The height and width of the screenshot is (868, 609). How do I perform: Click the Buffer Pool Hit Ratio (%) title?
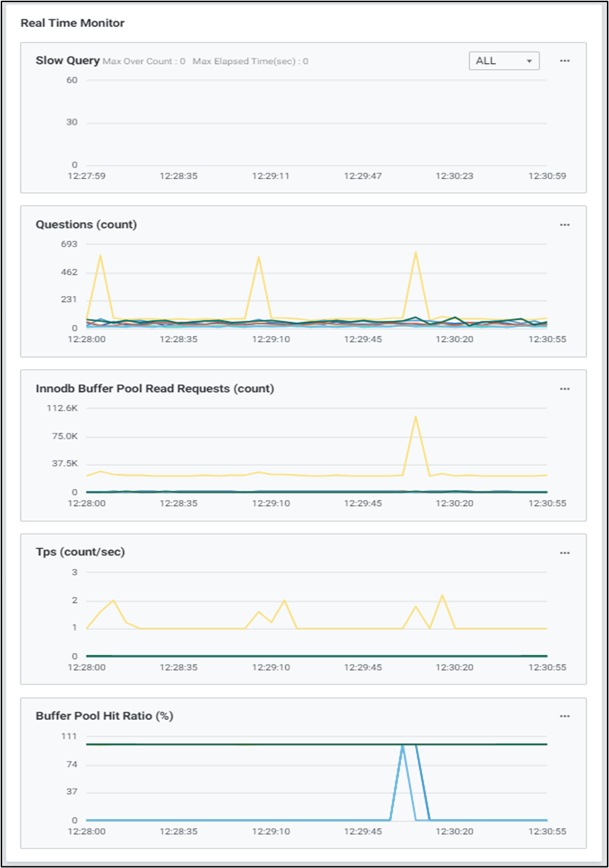105,716
